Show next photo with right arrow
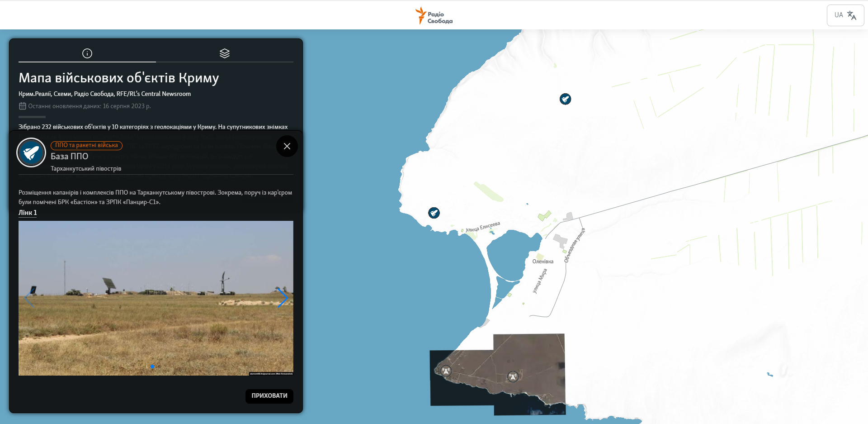868x424 pixels. pyautogui.click(x=282, y=298)
